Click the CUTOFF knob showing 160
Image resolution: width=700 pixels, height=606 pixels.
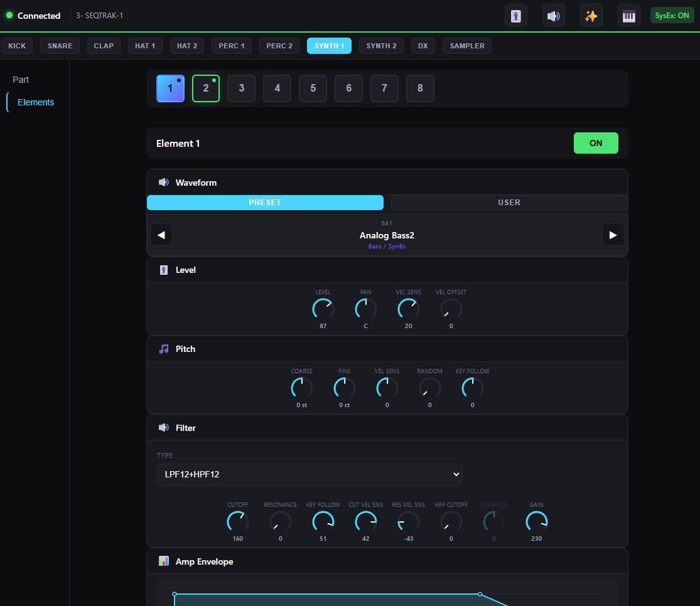[x=237, y=521]
